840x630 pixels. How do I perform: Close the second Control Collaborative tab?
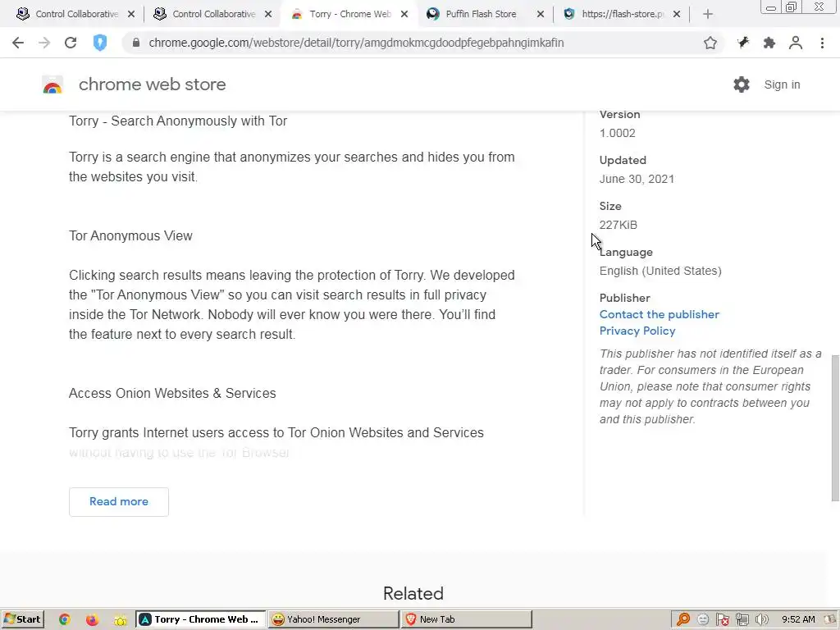click(x=269, y=15)
